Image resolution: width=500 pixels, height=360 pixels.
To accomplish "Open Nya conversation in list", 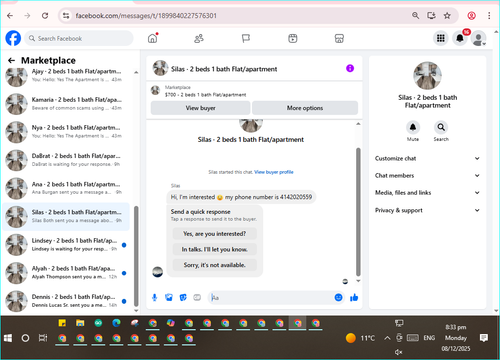I will pyautogui.click(x=66, y=132).
